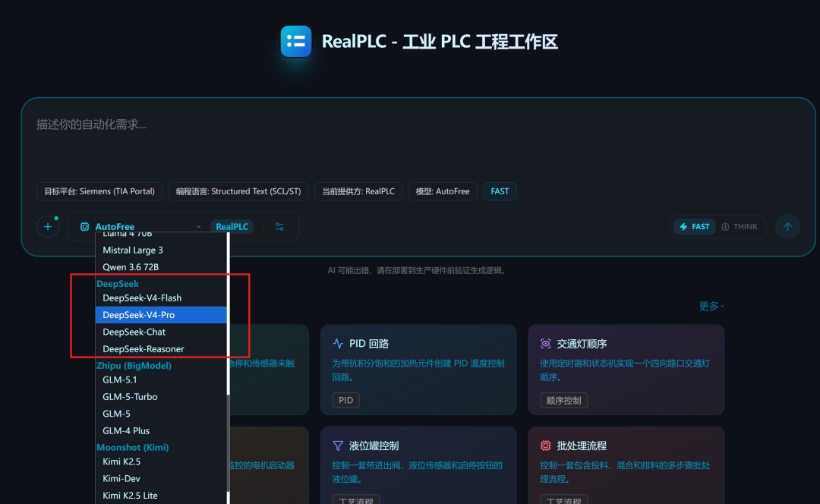The height and width of the screenshot is (504, 820).
Task: Click the plus attachment button
Action: click(x=48, y=227)
